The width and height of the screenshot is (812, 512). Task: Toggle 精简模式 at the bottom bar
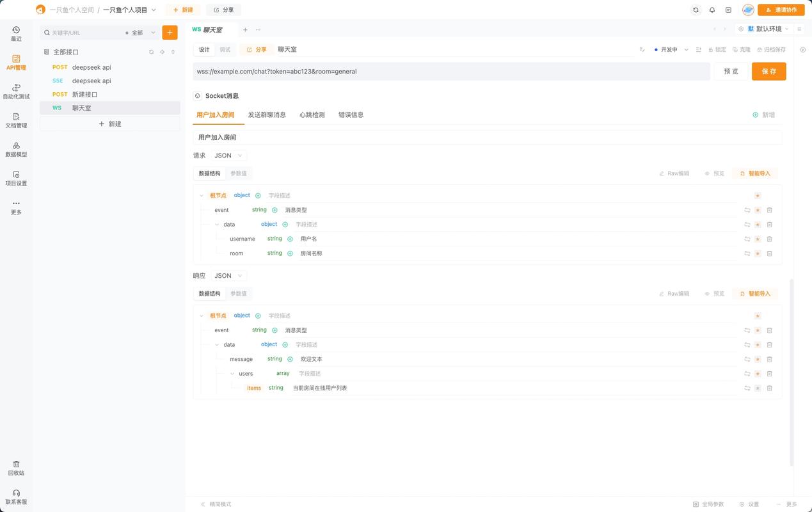coord(216,504)
